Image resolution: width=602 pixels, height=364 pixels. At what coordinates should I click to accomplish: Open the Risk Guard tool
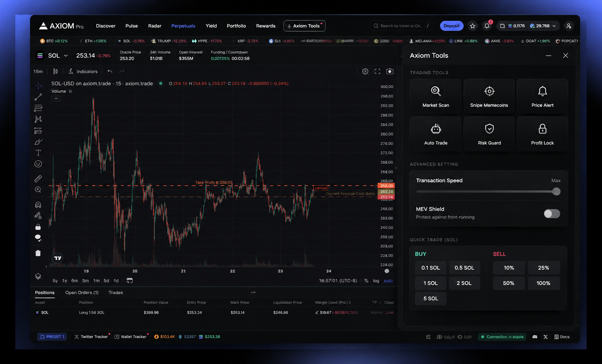489,134
